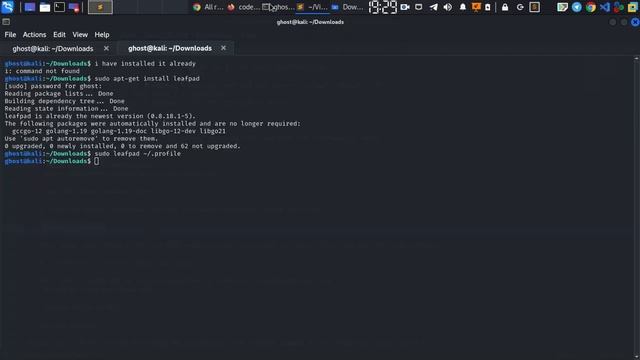Open the Edit menu

point(59,35)
